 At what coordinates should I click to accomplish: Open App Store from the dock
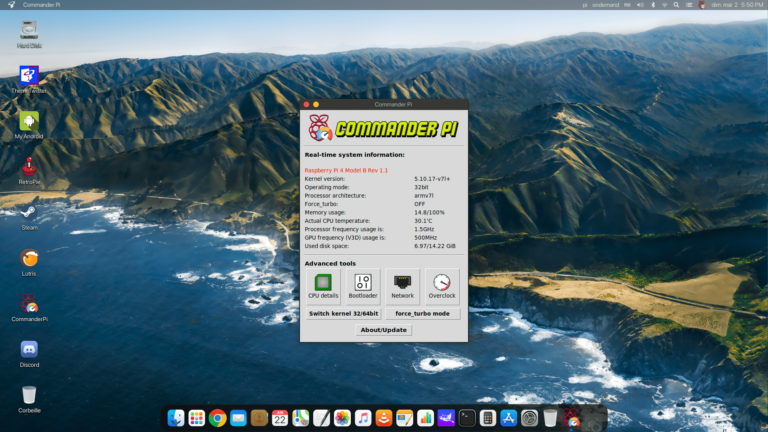[x=508, y=418]
